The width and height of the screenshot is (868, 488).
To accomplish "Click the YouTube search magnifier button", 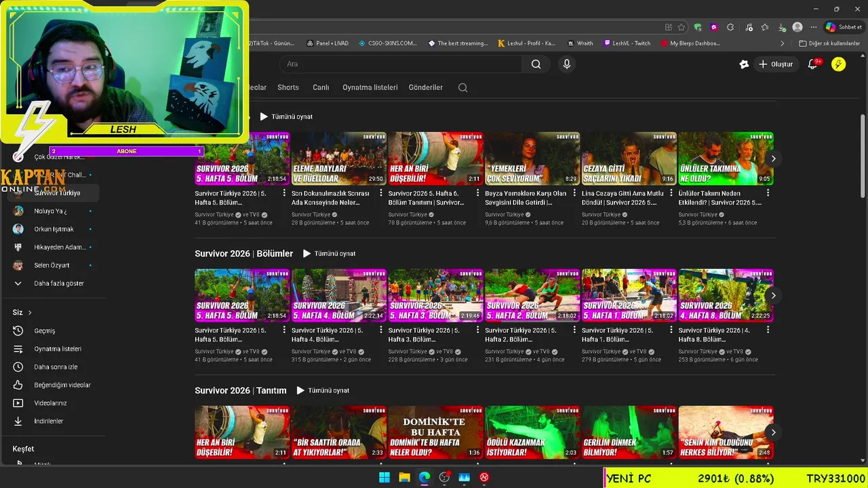I will pos(536,64).
